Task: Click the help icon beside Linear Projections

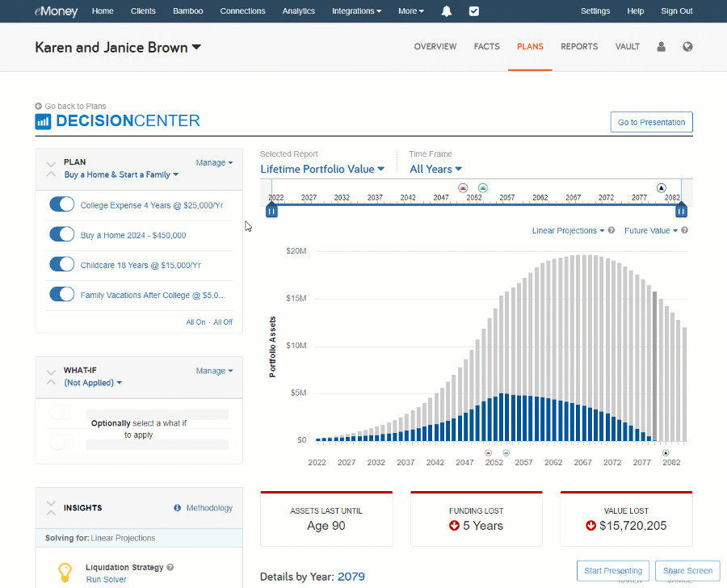Action: pyautogui.click(x=611, y=230)
